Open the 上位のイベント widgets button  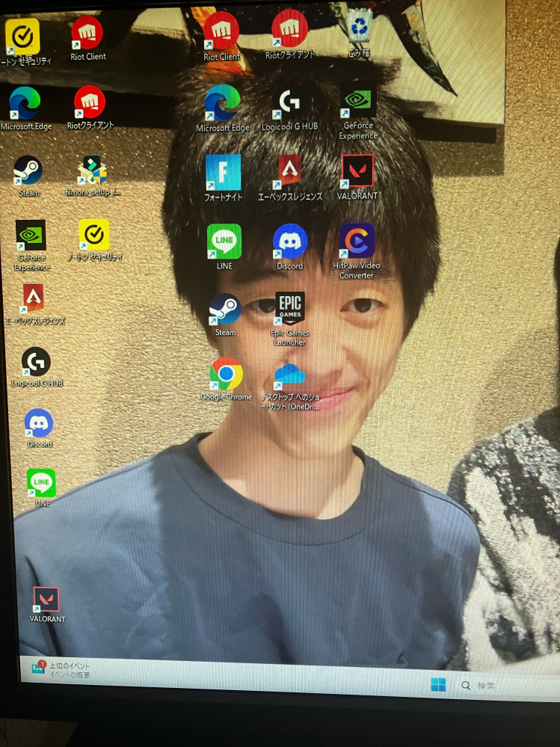61,670
